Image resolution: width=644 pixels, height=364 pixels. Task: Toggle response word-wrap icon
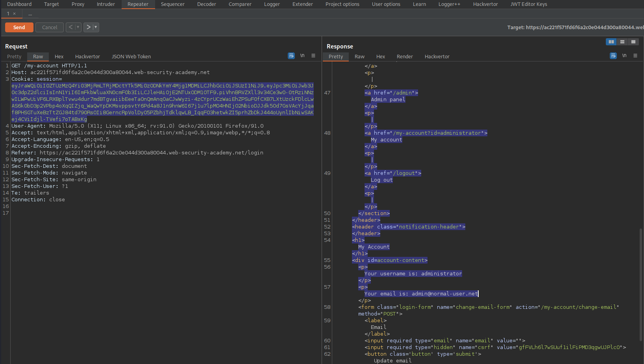coord(613,56)
